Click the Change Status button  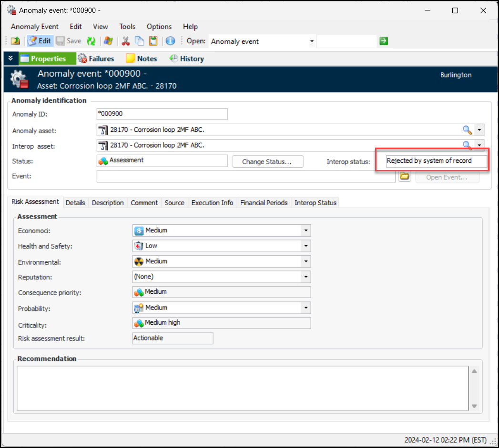point(268,162)
